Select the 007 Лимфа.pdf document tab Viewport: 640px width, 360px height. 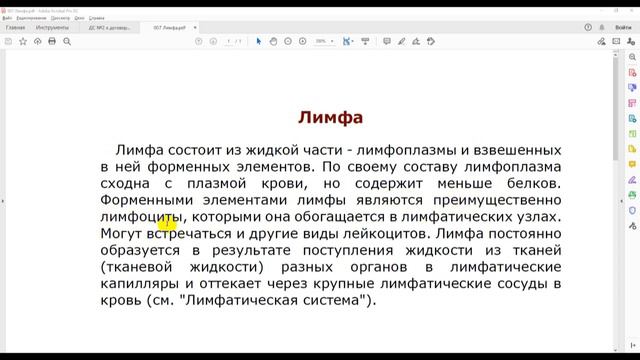(169, 28)
